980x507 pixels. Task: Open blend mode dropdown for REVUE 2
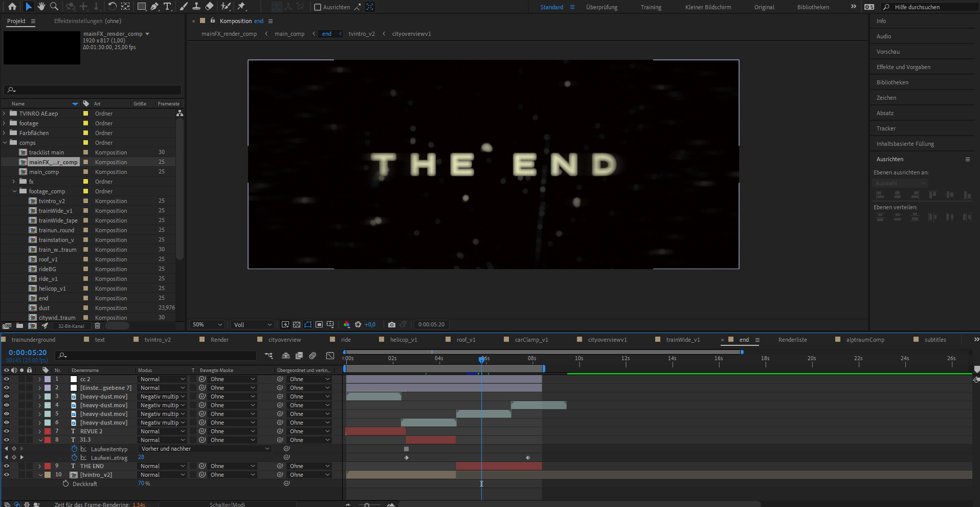tap(162, 431)
